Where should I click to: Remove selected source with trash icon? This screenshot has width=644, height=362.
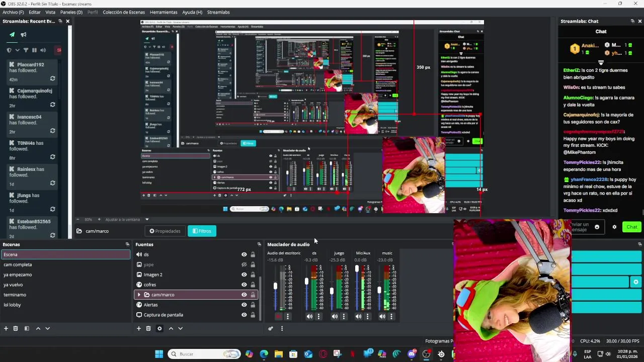click(x=148, y=328)
